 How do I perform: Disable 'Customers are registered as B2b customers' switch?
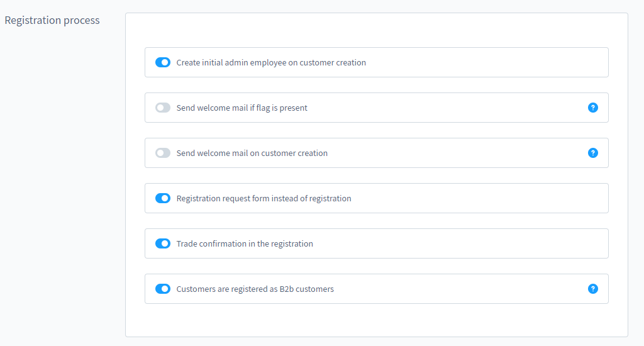point(163,289)
